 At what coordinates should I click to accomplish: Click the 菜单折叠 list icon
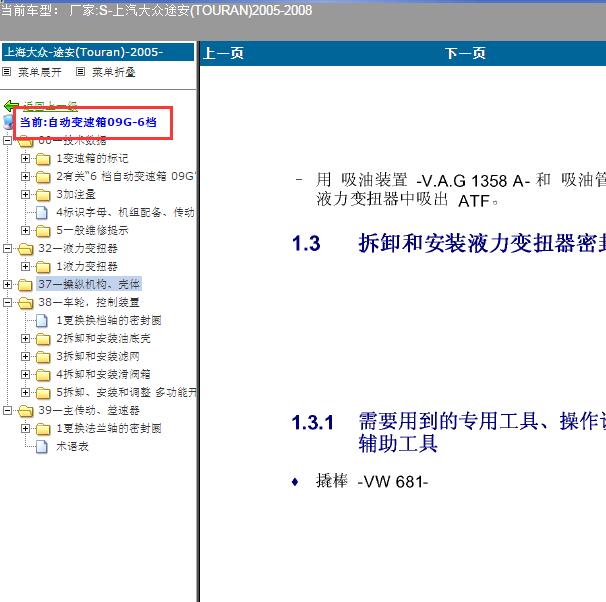tap(80, 72)
